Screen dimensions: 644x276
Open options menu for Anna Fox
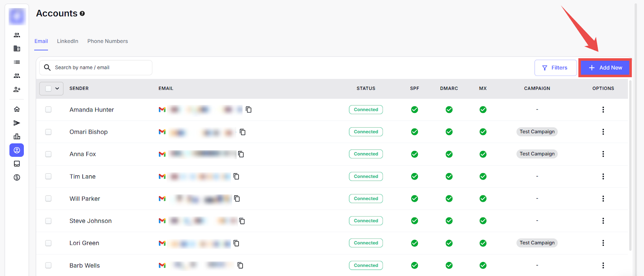pyautogui.click(x=603, y=154)
